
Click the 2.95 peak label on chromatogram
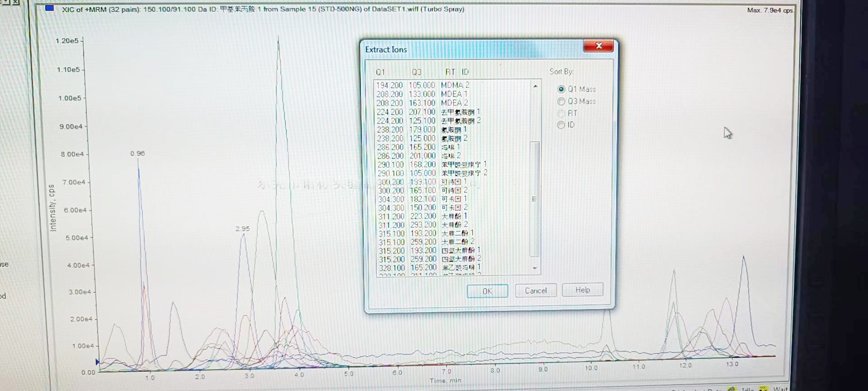click(x=242, y=229)
